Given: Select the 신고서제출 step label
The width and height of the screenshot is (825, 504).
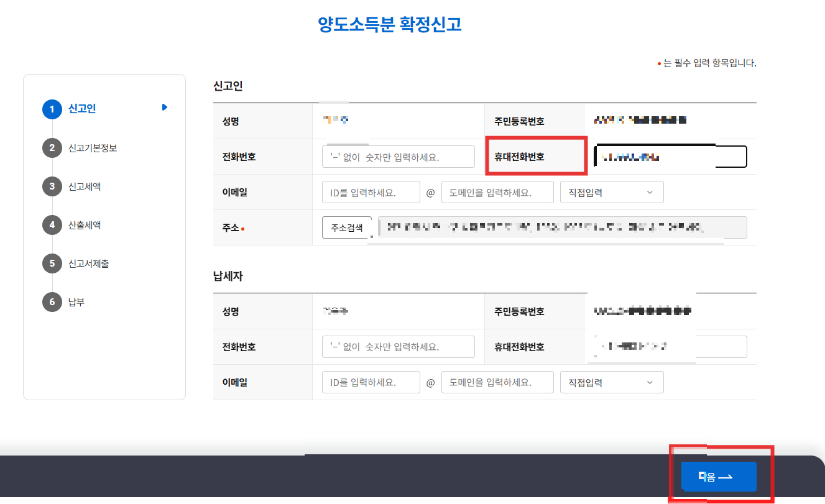Looking at the screenshot, I should pos(89,263).
